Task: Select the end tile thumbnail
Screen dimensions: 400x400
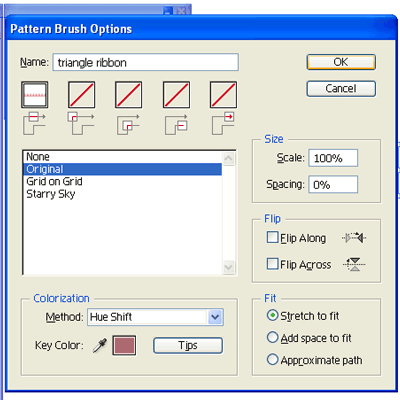Action: [x=223, y=95]
